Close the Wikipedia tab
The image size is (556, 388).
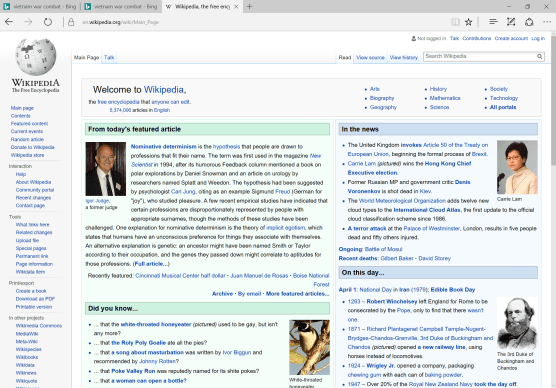coord(236,6)
